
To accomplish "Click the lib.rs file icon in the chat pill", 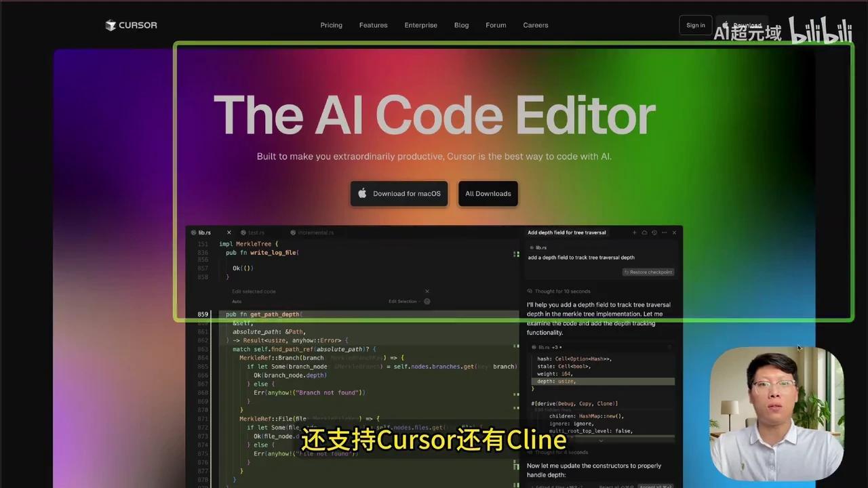I will click(532, 247).
